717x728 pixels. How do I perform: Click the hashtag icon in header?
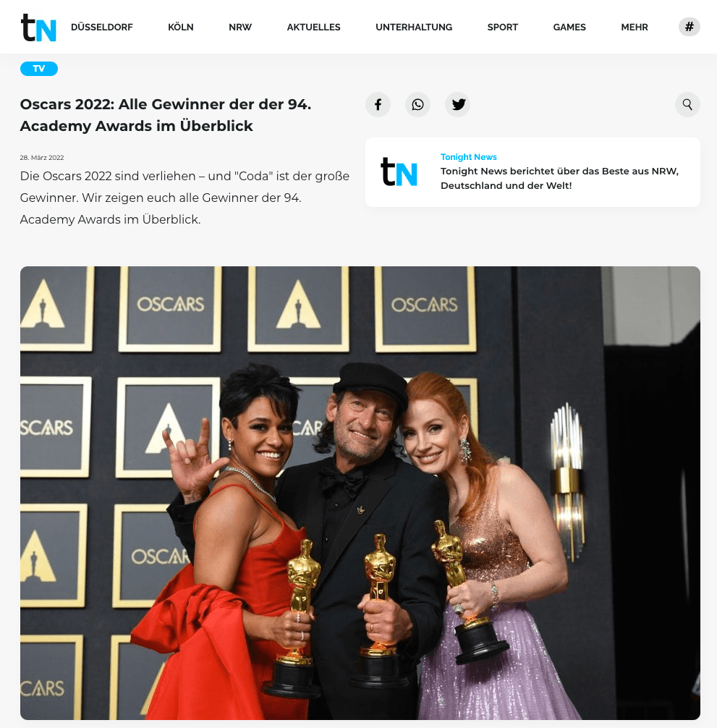pos(690,27)
